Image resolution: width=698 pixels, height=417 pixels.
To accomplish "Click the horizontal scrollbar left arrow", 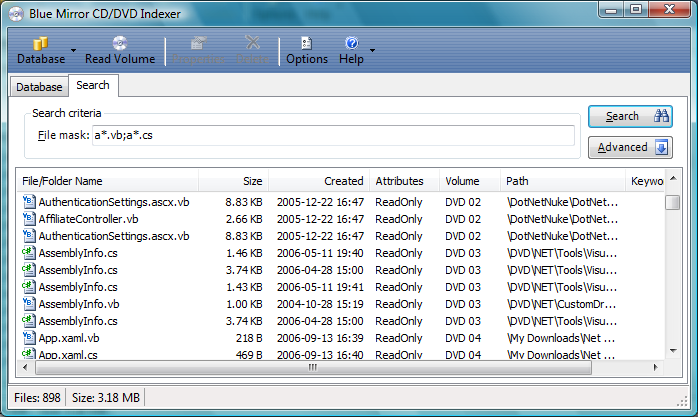I will (x=25, y=368).
